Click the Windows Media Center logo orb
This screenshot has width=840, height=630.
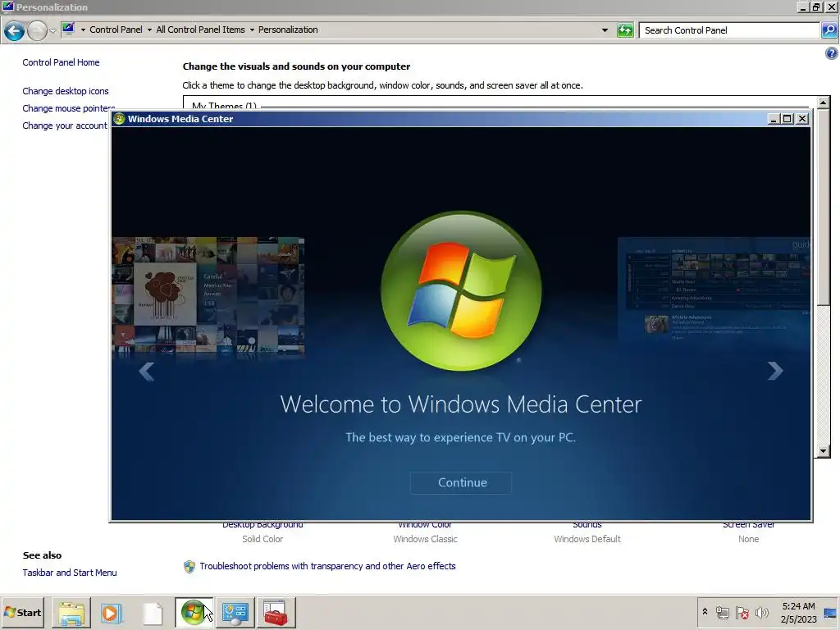click(x=461, y=291)
